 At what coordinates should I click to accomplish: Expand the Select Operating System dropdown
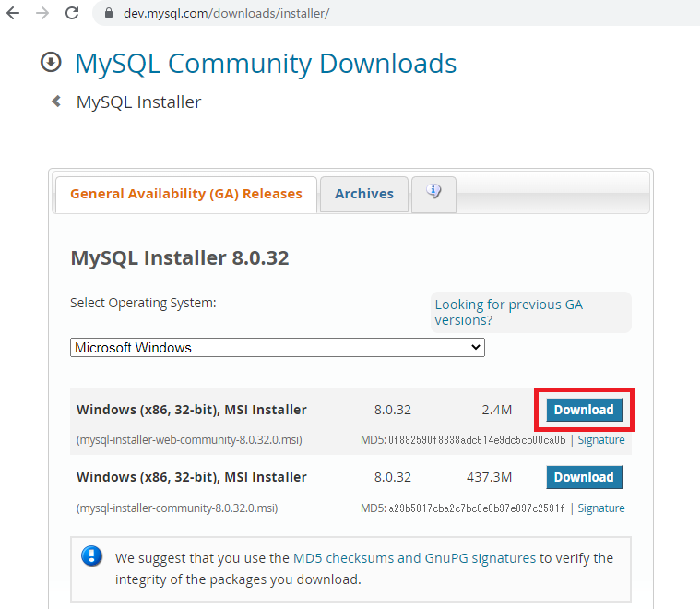pos(278,348)
